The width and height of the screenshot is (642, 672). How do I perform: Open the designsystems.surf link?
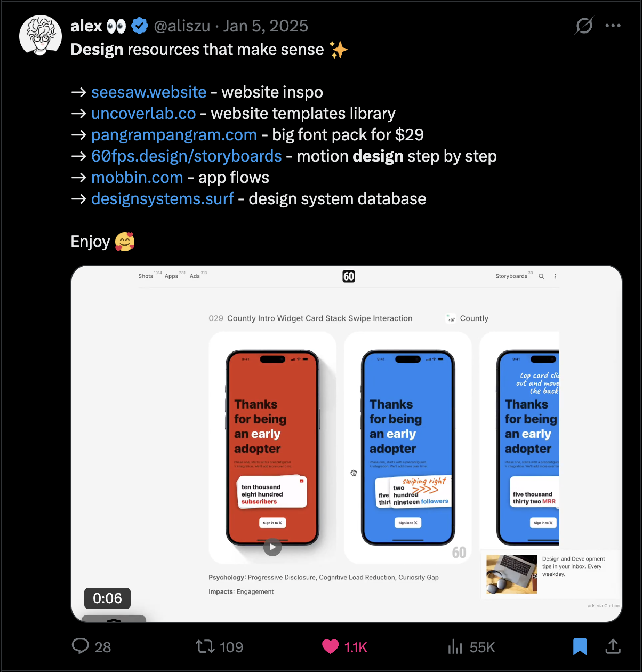point(163,199)
